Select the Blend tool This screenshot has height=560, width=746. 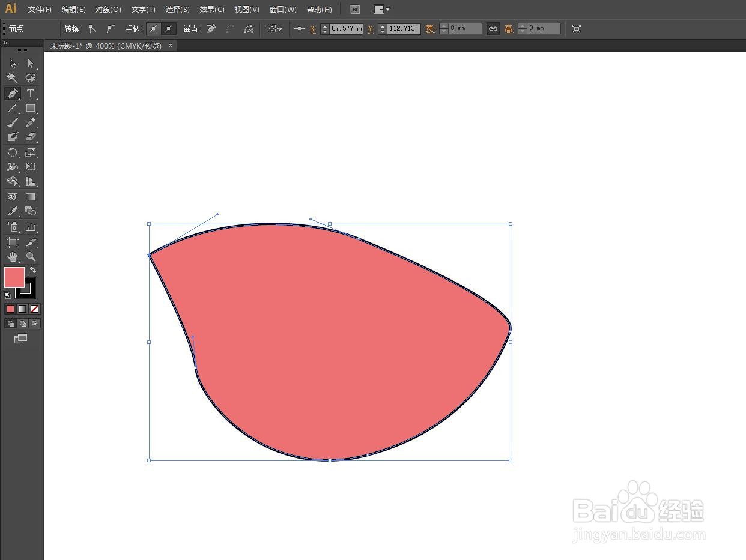click(x=31, y=211)
